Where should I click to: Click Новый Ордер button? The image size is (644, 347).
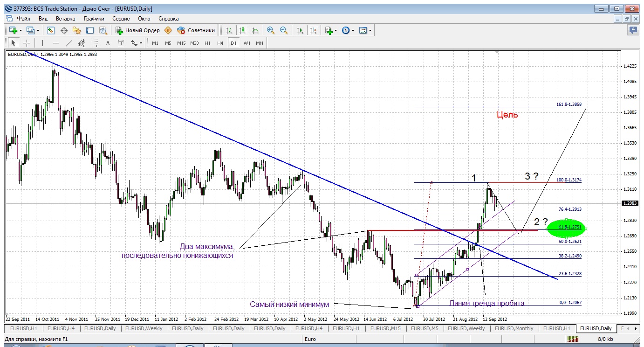pos(137,30)
